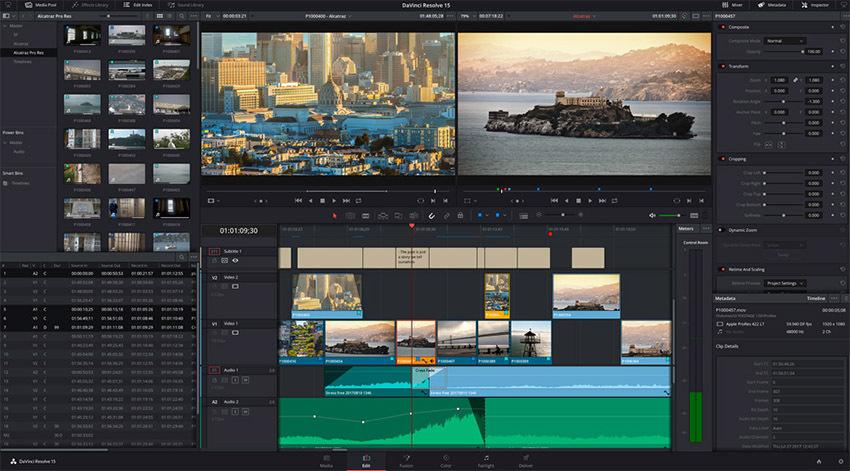The image size is (850, 471).
Task: Open the Retime Process Project Settings dropdown
Action: tap(784, 283)
